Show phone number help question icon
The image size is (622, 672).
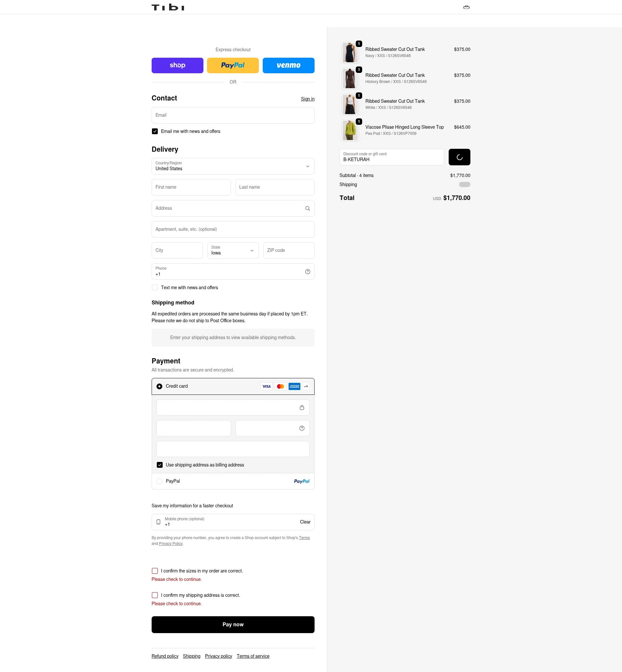[307, 272]
